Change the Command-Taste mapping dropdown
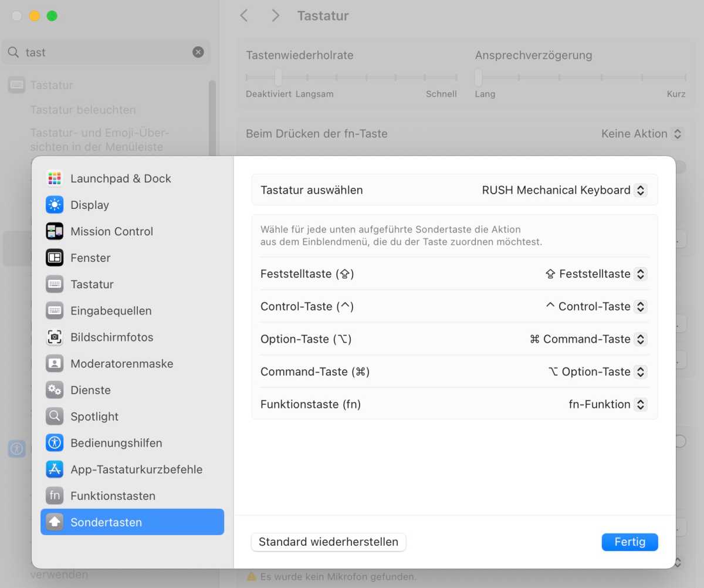Viewport: 704px width, 588px height. tap(641, 372)
